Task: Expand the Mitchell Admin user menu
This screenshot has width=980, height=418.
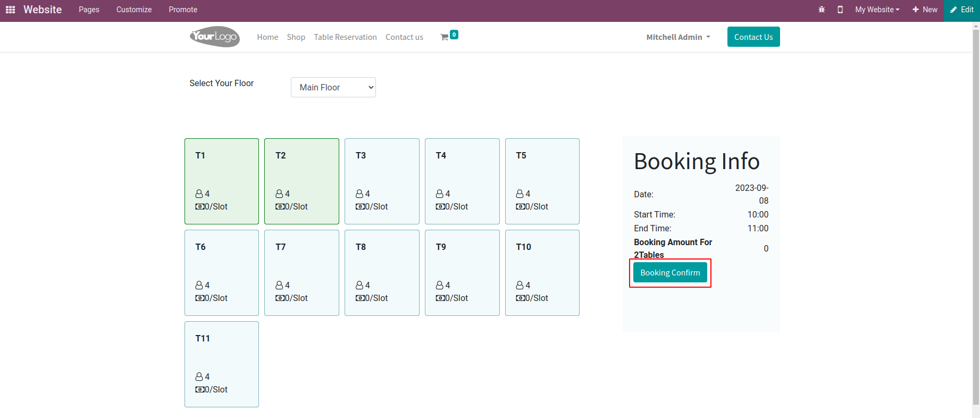Action: coord(678,37)
